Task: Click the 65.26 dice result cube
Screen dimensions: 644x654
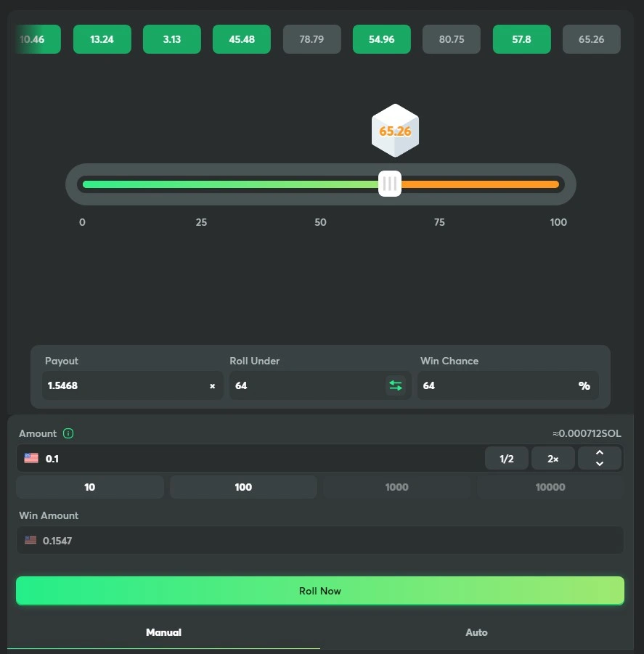Action: [x=395, y=131]
